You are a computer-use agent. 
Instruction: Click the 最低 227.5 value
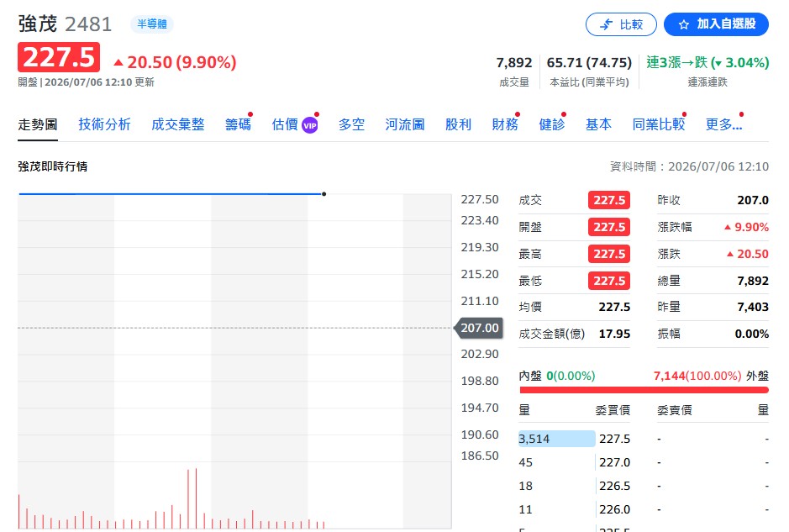[609, 281]
